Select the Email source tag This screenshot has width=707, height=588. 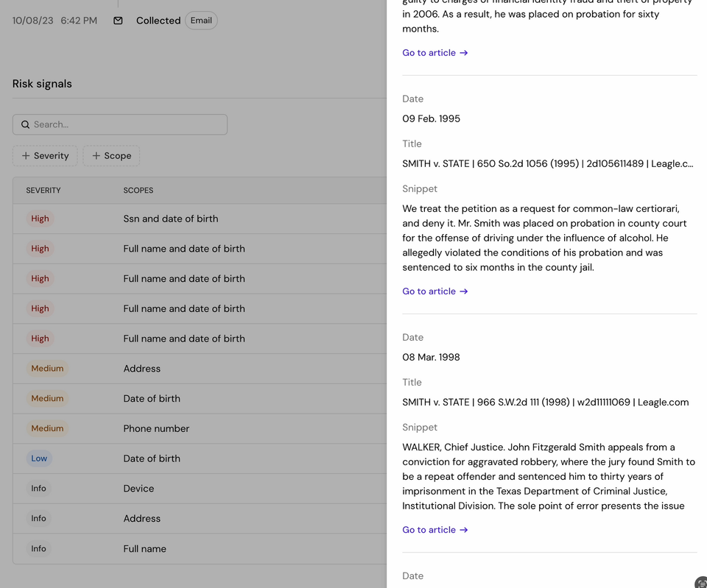pyautogui.click(x=201, y=21)
